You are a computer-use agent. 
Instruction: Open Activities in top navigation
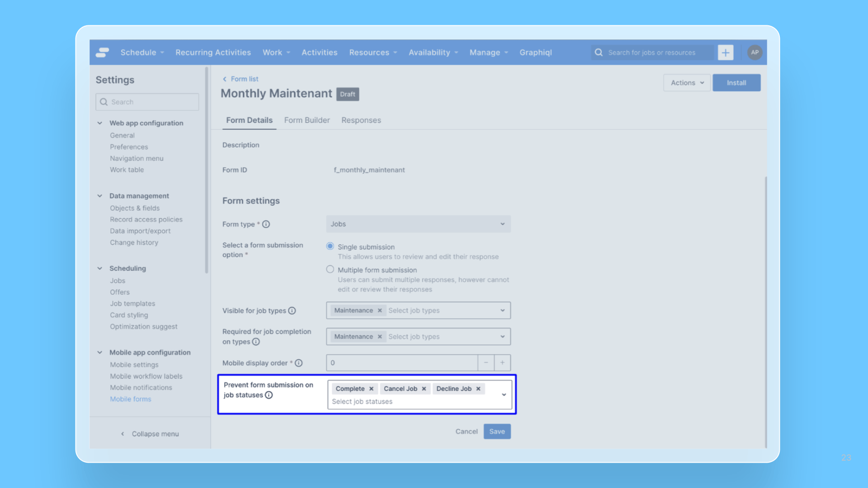click(319, 52)
